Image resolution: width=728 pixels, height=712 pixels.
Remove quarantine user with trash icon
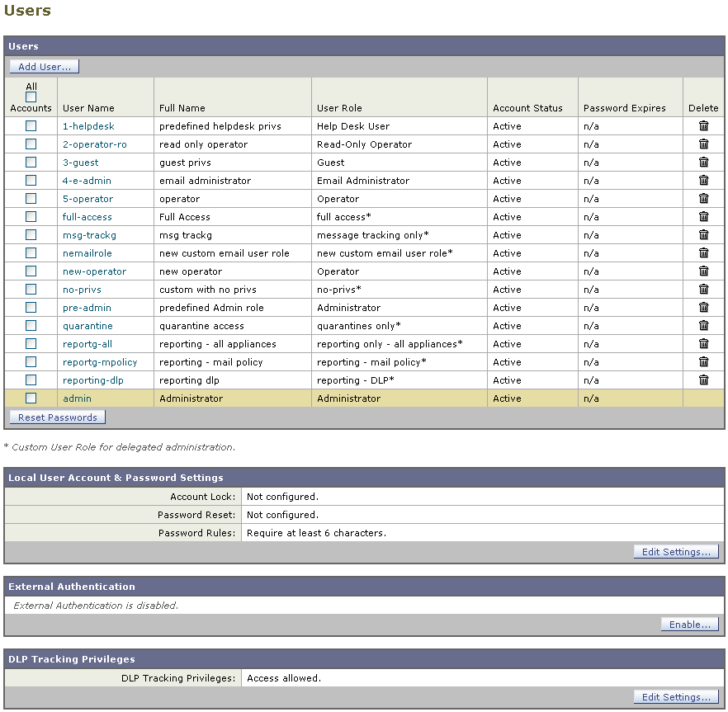703,325
